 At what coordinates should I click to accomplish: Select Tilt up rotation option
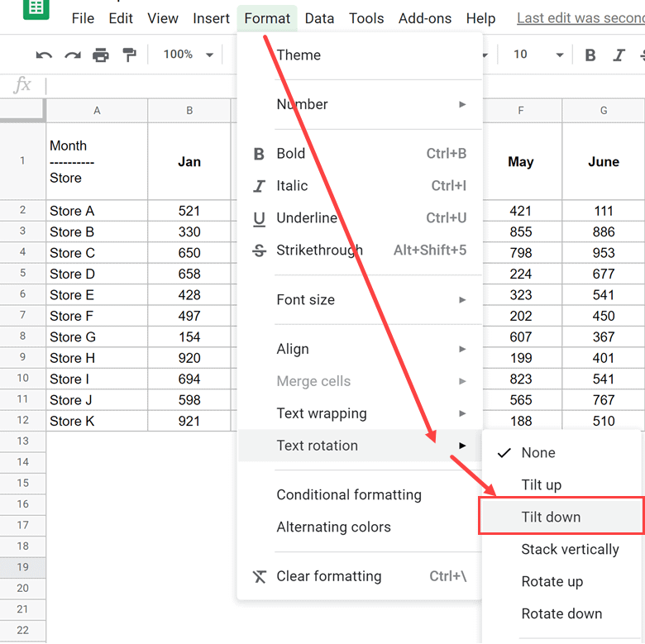pyautogui.click(x=562, y=484)
